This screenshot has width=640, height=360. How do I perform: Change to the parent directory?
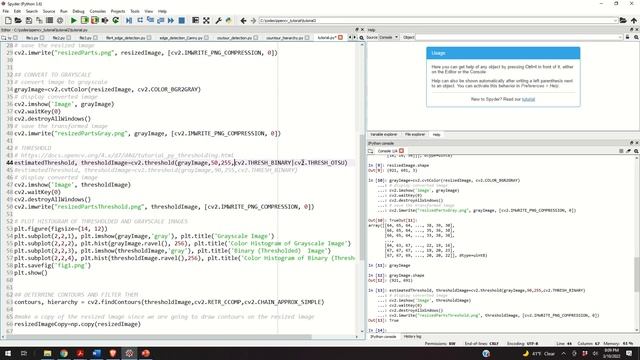pyautogui.click(x=633, y=20)
